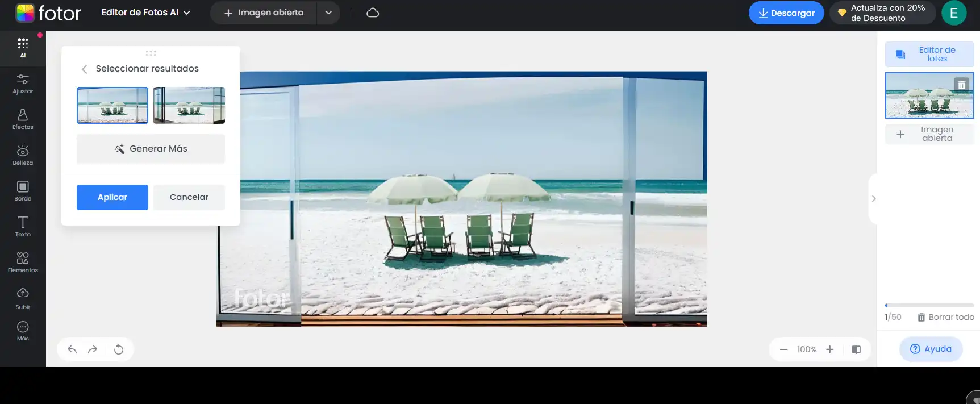Select the beach image thumbnail in right panel
Viewport: 980px width, 404px height.
tap(929, 95)
